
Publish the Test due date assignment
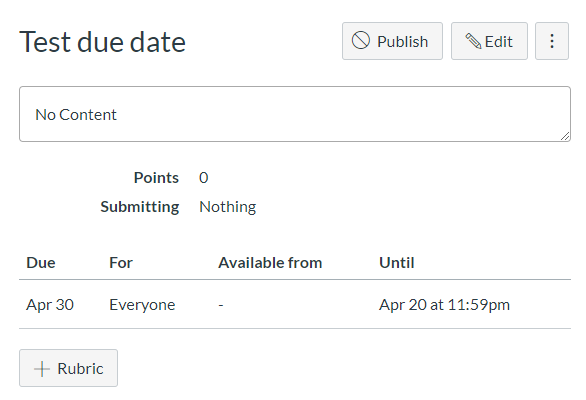click(392, 41)
